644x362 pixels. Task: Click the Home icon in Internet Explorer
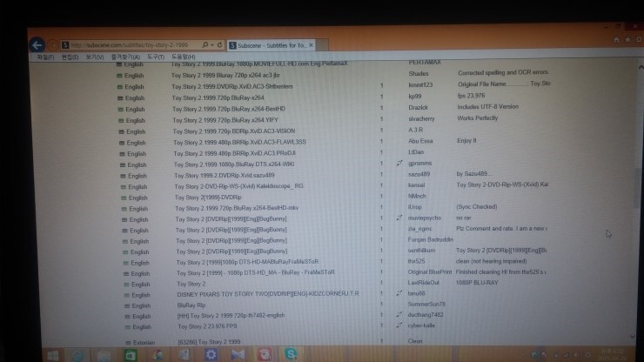coord(616,40)
